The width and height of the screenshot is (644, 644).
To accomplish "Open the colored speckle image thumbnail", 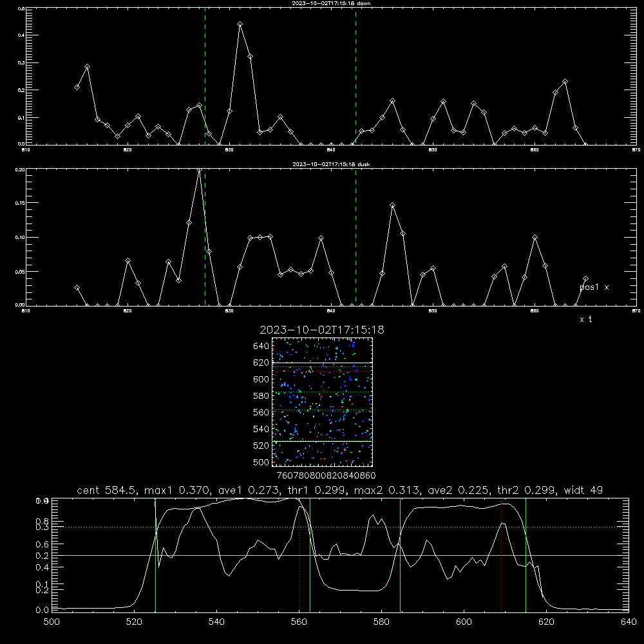I will coord(323,402).
